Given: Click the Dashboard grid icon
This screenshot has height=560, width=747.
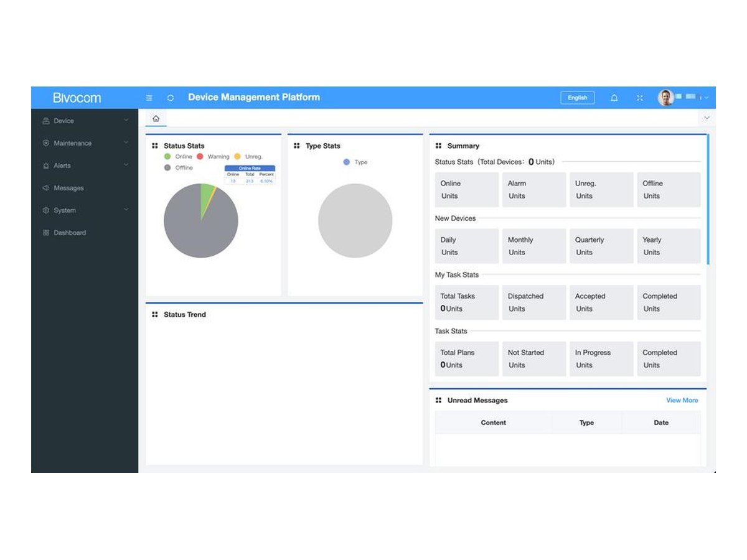Looking at the screenshot, I should 45,233.
